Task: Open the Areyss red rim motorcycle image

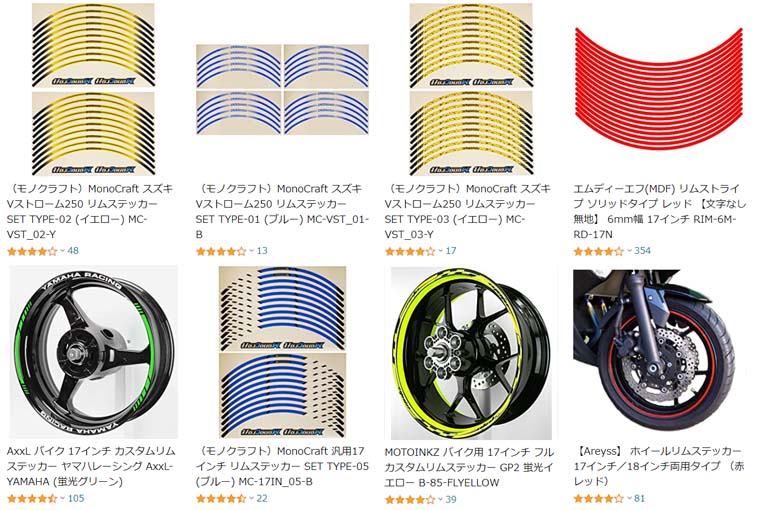Action: click(x=660, y=352)
